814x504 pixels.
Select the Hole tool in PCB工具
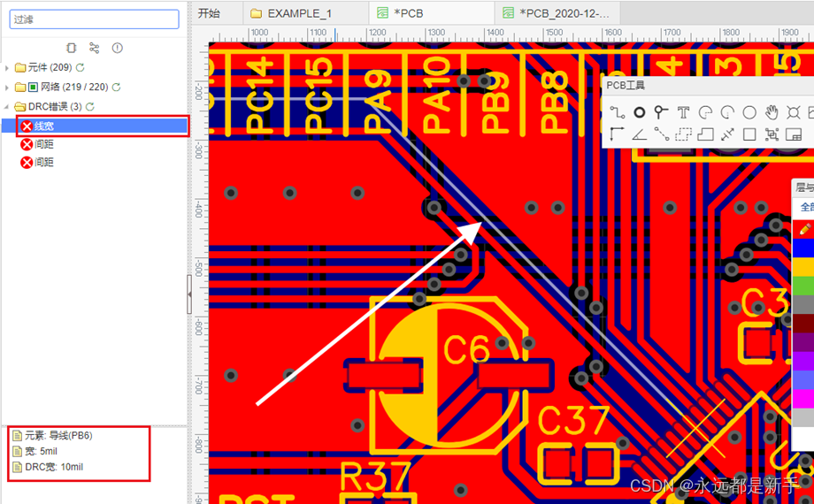[794, 112]
